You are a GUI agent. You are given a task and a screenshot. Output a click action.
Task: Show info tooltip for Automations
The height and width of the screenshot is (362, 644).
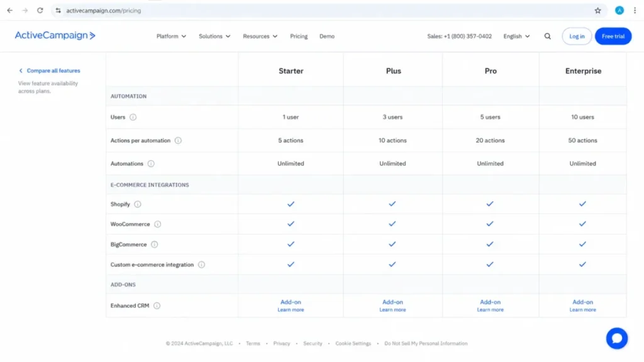[x=151, y=164]
